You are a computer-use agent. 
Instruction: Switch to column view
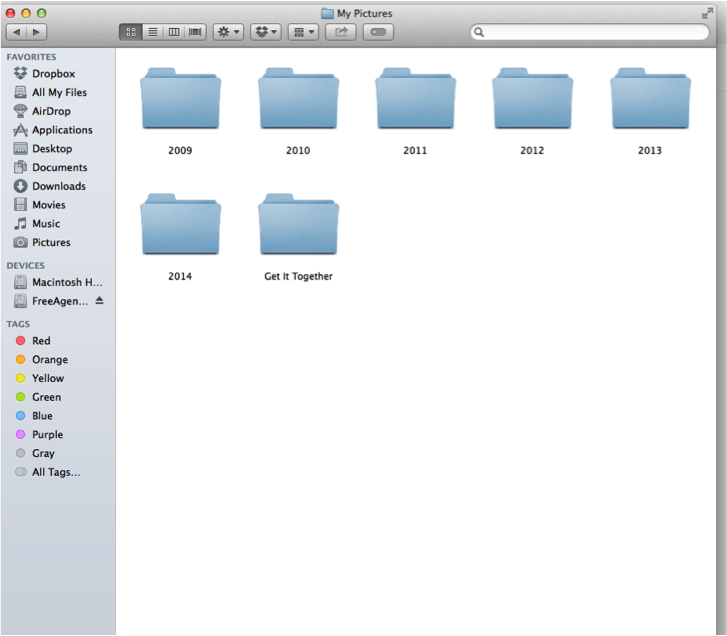tap(174, 32)
